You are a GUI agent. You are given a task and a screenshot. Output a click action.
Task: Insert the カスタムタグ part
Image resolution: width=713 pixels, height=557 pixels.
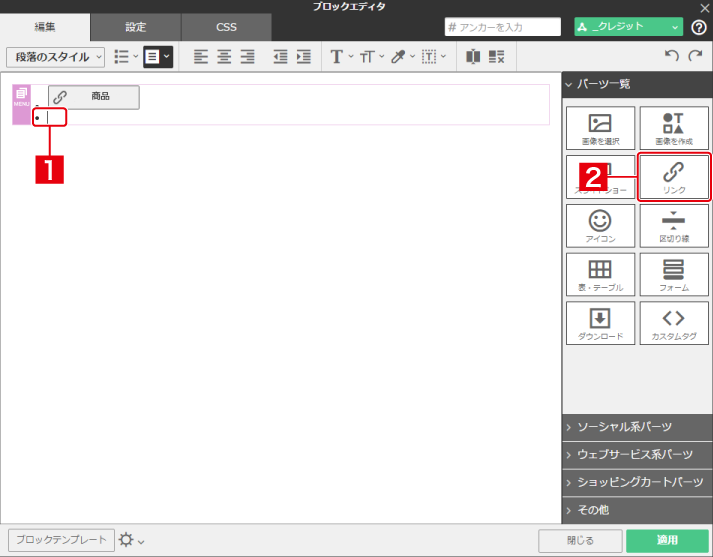(x=674, y=323)
